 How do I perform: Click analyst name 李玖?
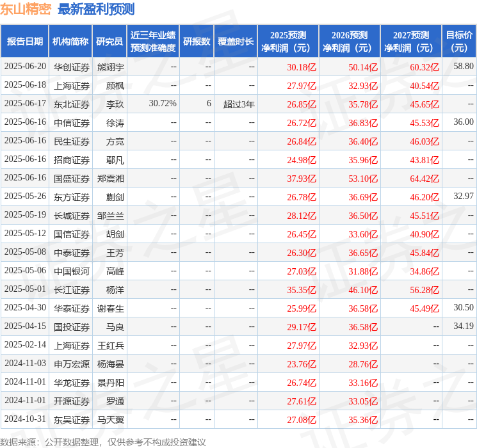[115, 104]
